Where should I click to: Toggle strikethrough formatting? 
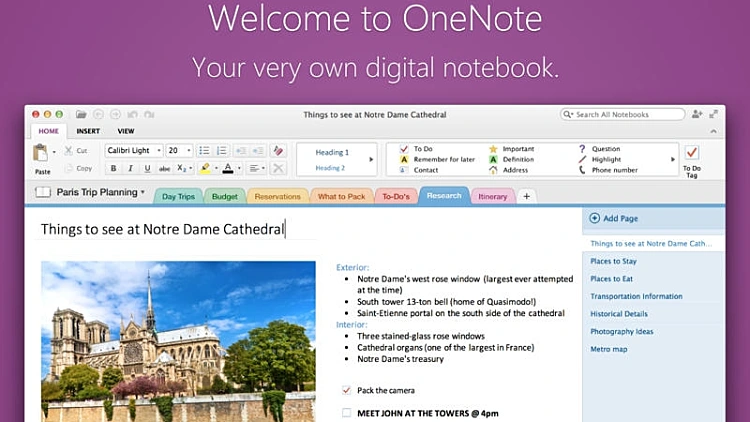[165, 168]
